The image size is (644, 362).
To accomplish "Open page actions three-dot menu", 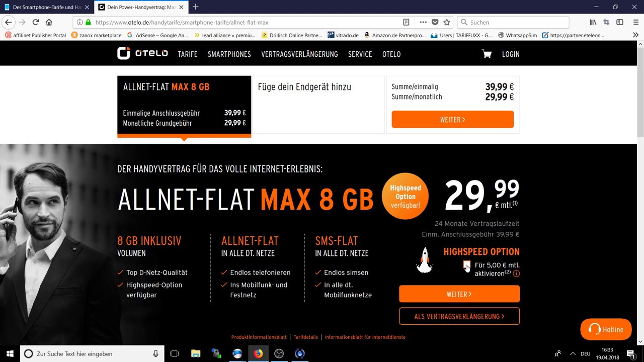I will (x=423, y=22).
